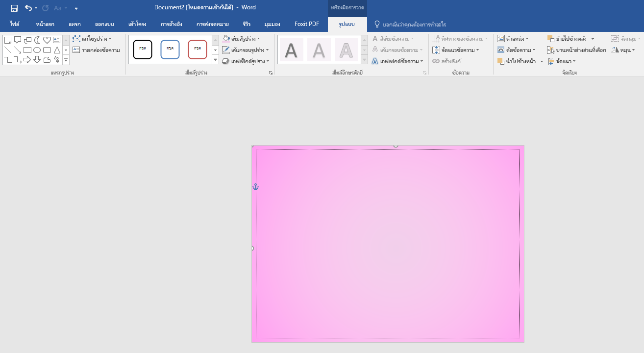The height and width of the screenshot is (353, 644).
Task: Select the rounded rectangle shape
Action: point(47,50)
